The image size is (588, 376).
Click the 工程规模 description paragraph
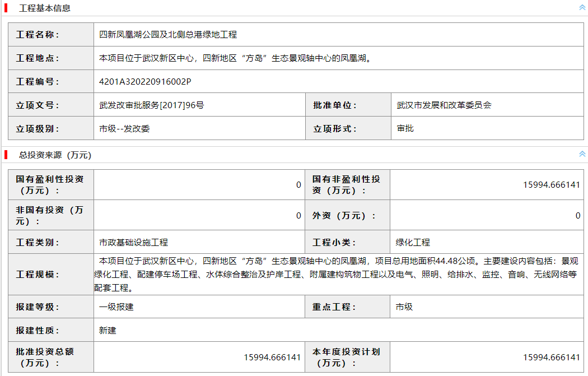pyautogui.click(x=336, y=275)
